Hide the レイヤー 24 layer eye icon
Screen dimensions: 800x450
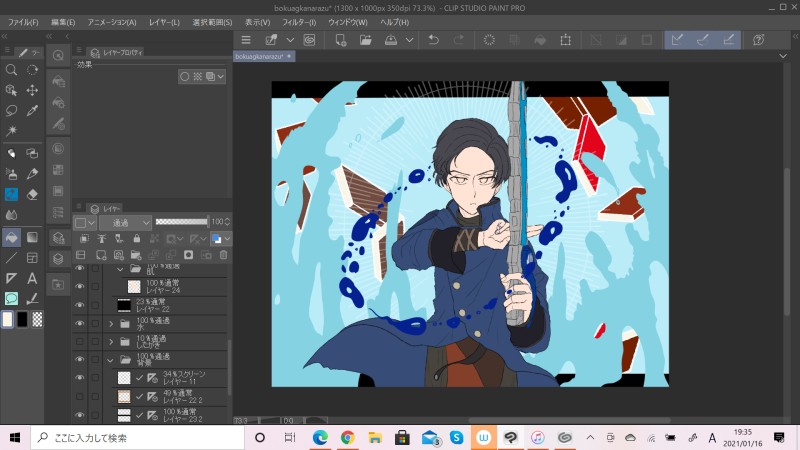[x=80, y=286]
